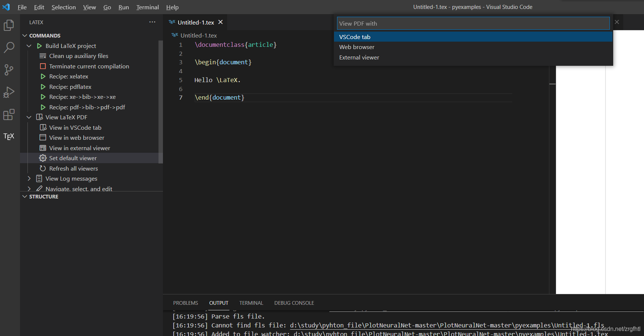644x336 pixels.
Task: Open the Run and Debug view
Action: coord(9,92)
